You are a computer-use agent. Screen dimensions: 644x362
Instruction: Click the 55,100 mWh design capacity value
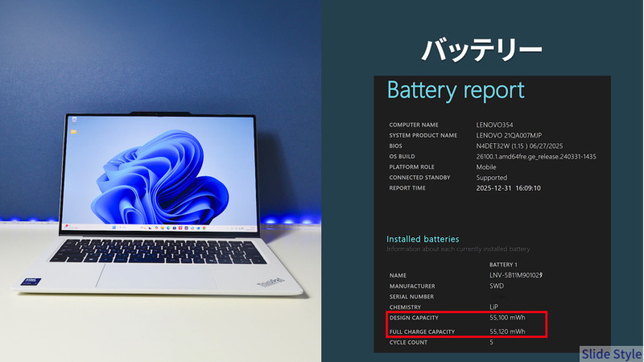507,318
